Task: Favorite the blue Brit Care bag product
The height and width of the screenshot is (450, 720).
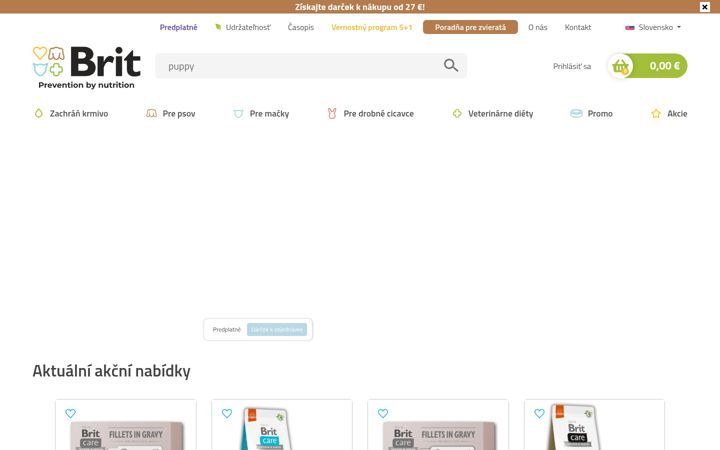Action: point(227,413)
